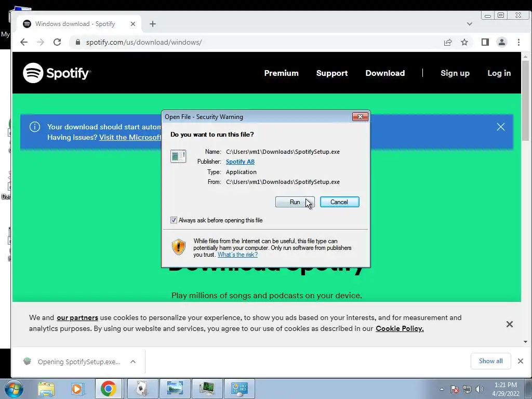The height and width of the screenshot is (399, 532).
Task: Close the Chrome downloads bar
Action: point(521,361)
